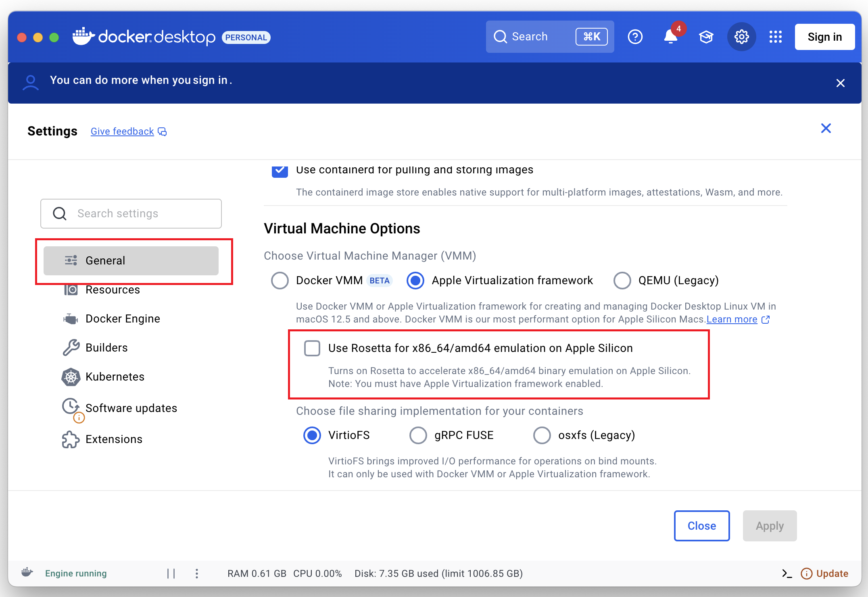Image resolution: width=868 pixels, height=597 pixels.
Task: Click the Docker Engine whale icon
Action: tap(71, 318)
